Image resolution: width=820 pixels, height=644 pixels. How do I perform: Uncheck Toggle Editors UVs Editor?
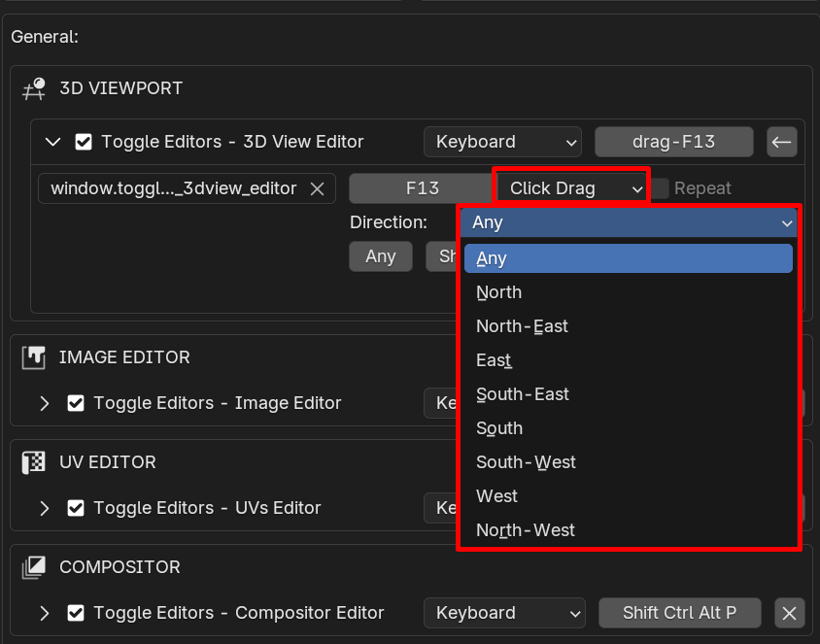(76, 508)
